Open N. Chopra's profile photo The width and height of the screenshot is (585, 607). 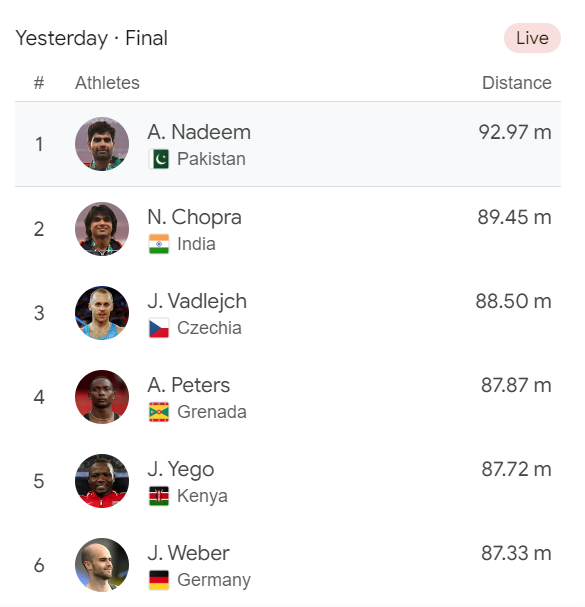(x=102, y=229)
